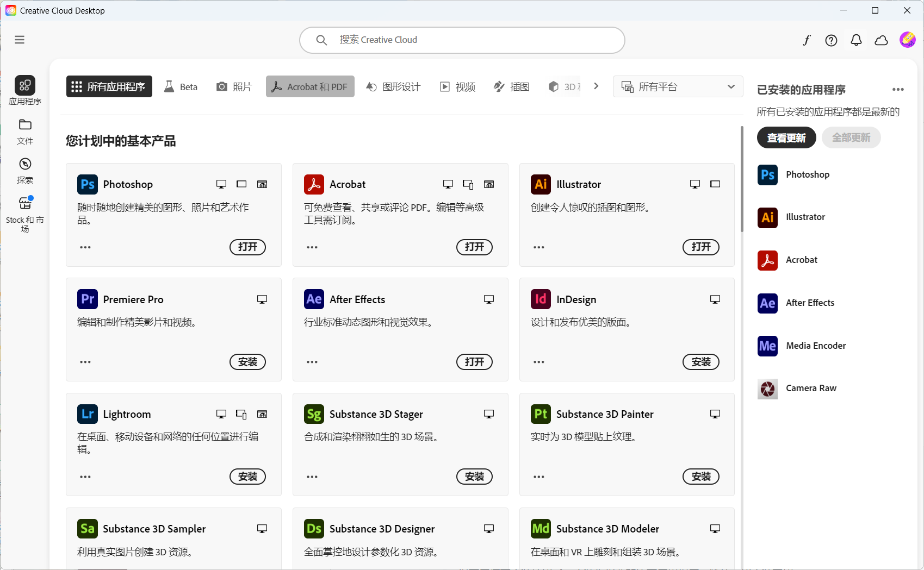Click Media Encoder icon in installed list
The image size is (924, 570).
[x=768, y=346]
